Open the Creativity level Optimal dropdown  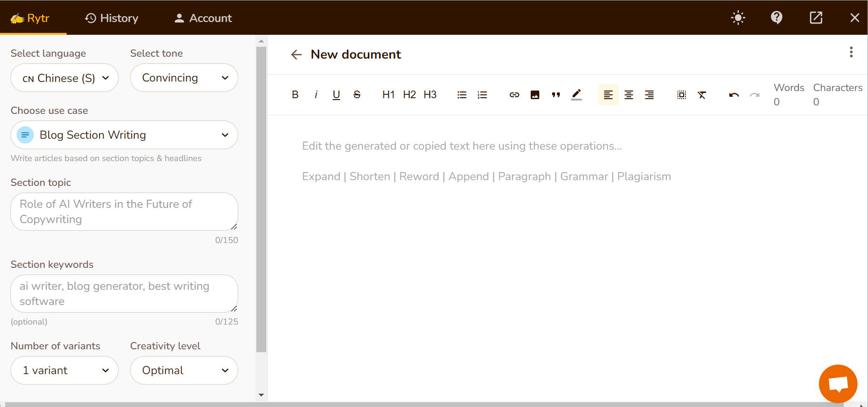click(x=184, y=370)
